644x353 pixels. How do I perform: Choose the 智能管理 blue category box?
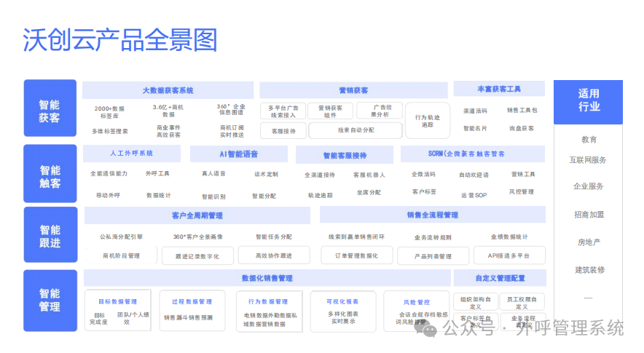(50, 301)
